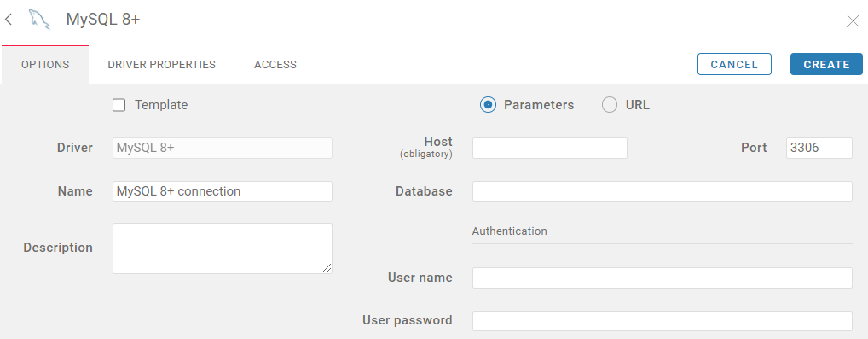This screenshot has width=868, height=339.
Task: Open the Access tab
Action: tap(275, 65)
